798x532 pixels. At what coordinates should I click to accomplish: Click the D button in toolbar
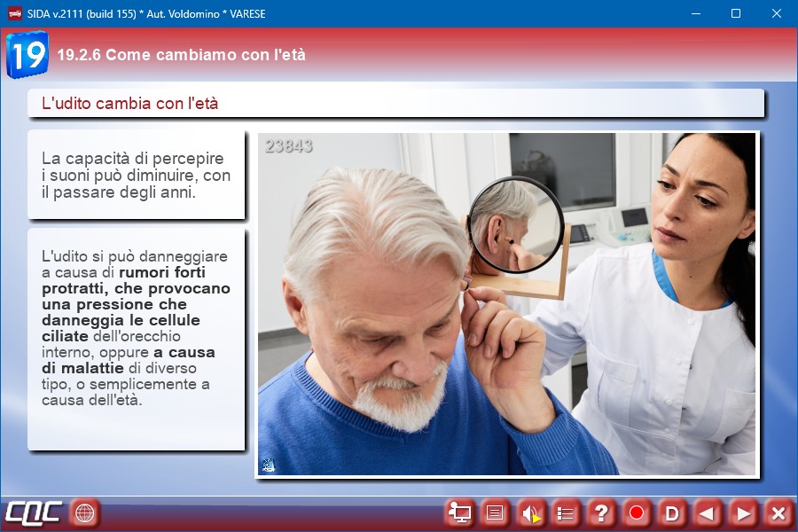tap(672, 512)
